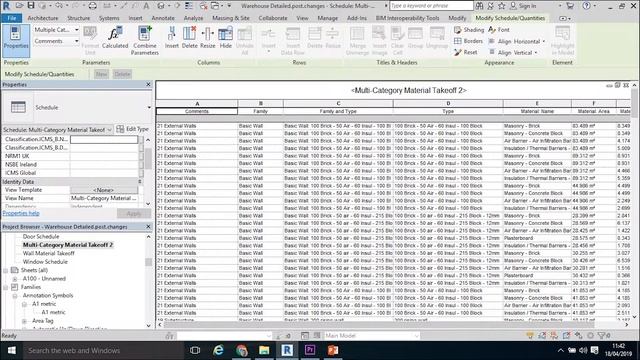Collapse the Identity Data section
The image size is (640, 360).
click(x=140, y=182)
